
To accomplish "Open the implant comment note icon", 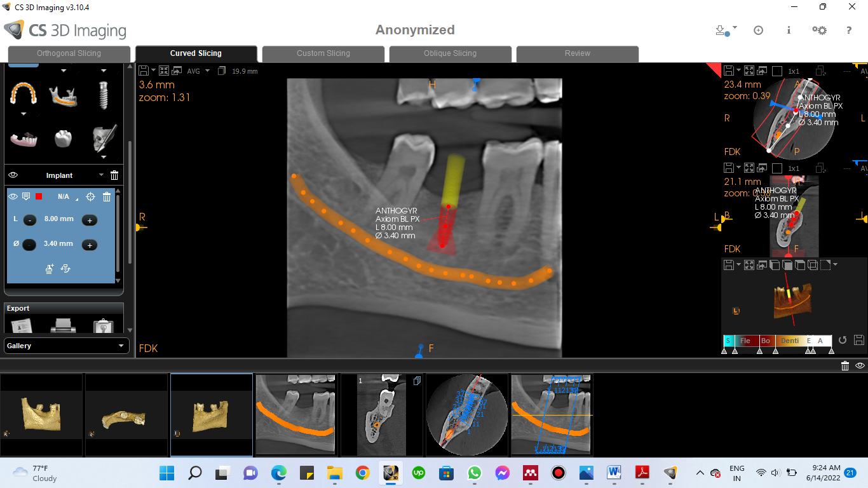I will coord(26,197).
